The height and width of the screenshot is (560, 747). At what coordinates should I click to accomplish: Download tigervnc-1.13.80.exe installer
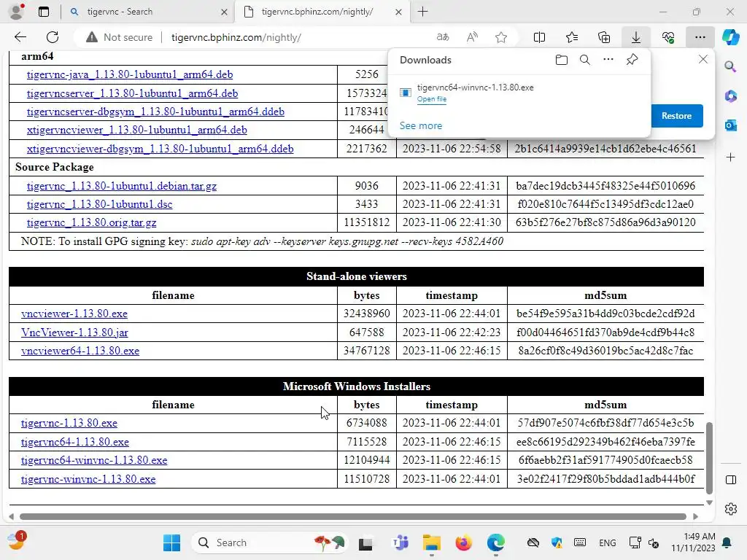pos(69,423)
